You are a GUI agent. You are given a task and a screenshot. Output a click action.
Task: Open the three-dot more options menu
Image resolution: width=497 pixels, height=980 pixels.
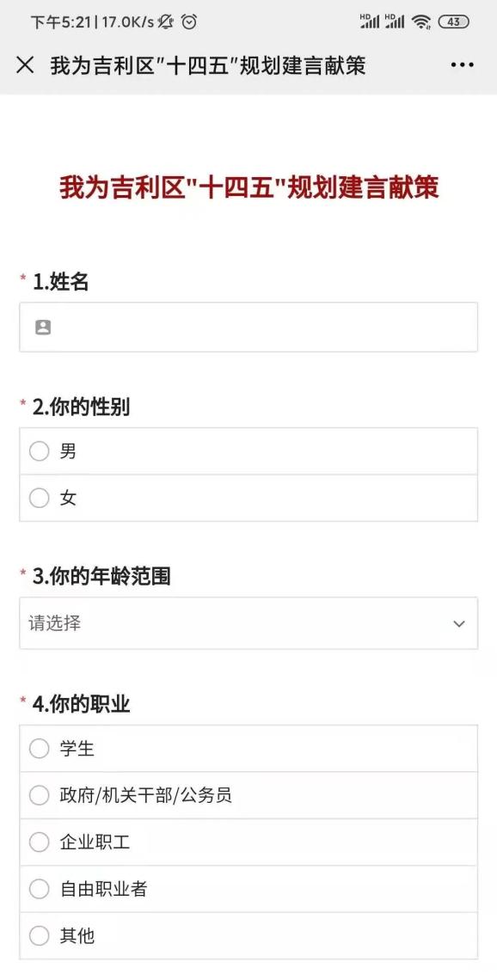462,65
